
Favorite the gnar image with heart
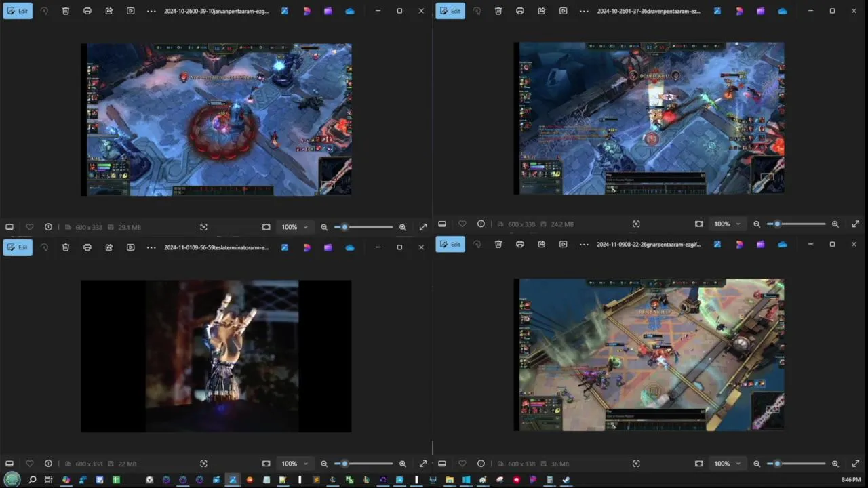pos(462,464)
